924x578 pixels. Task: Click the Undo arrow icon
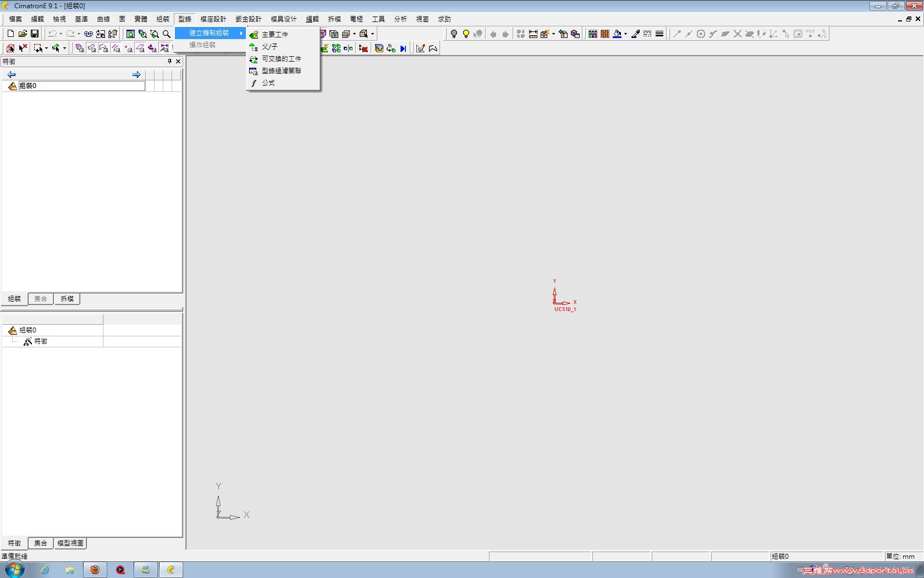(x=52, y=34)
